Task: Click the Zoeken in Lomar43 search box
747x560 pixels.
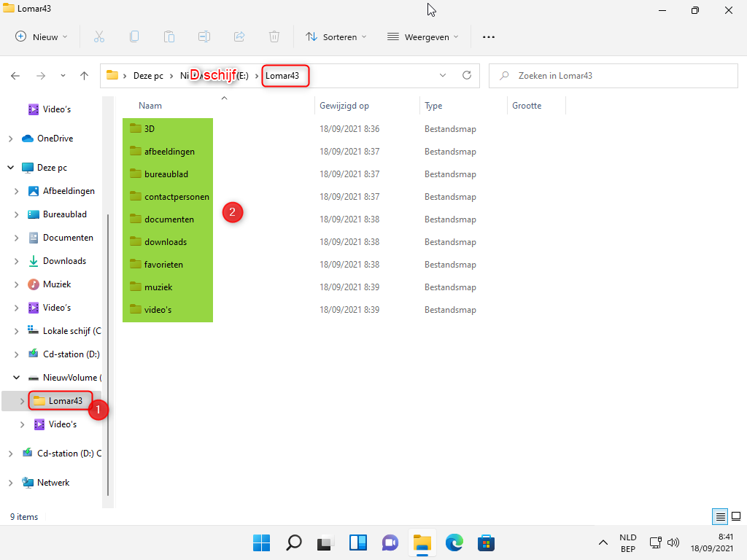Action: pos(613,76)
